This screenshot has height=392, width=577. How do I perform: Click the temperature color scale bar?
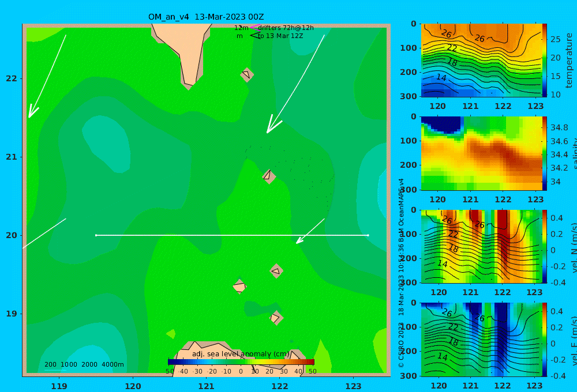[545, 61]
